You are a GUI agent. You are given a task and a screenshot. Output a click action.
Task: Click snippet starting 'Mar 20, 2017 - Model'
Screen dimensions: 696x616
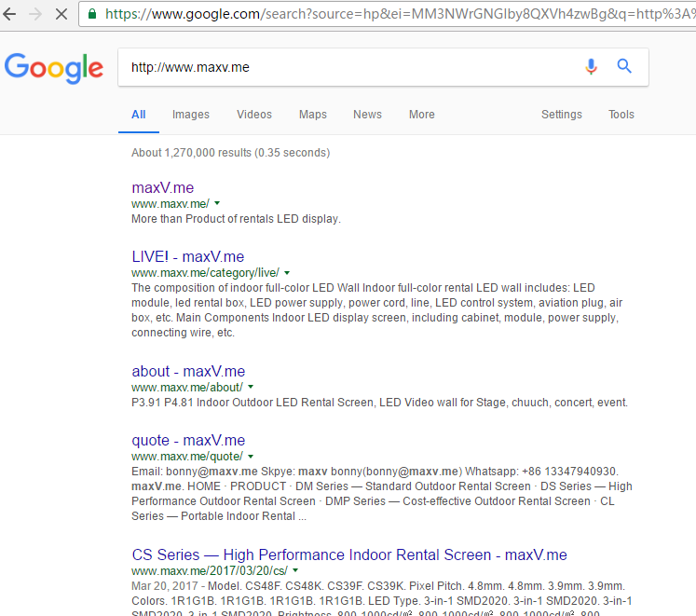[382, 597]
